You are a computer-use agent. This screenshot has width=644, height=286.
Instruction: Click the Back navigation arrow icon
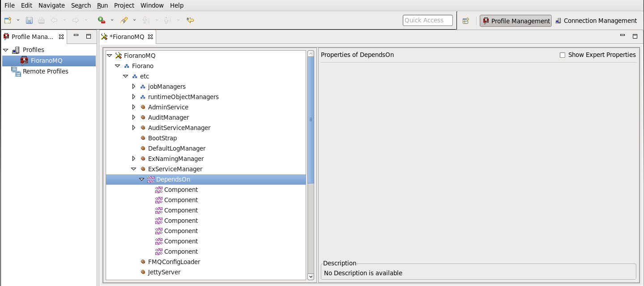[x=54, y=20]
